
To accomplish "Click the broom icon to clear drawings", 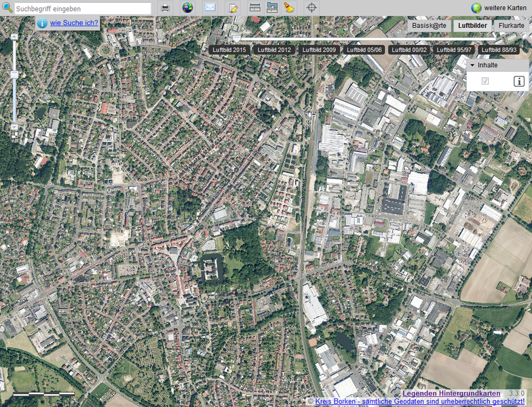I will click(289, 7).
